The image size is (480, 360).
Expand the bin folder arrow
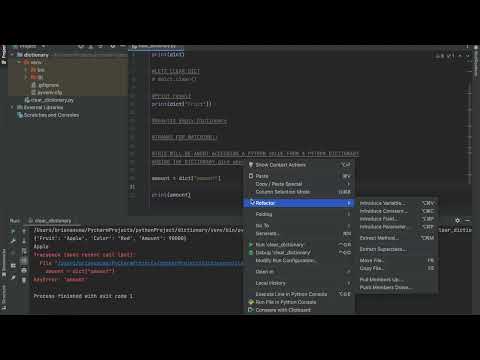(x=26, y=70)
